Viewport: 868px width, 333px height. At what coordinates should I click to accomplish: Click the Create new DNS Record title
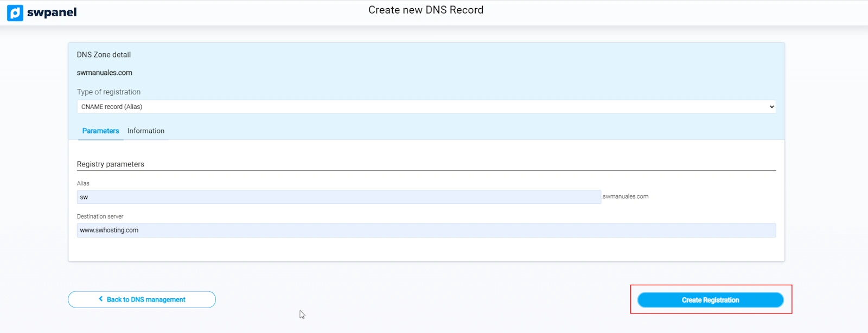[426, 10]
